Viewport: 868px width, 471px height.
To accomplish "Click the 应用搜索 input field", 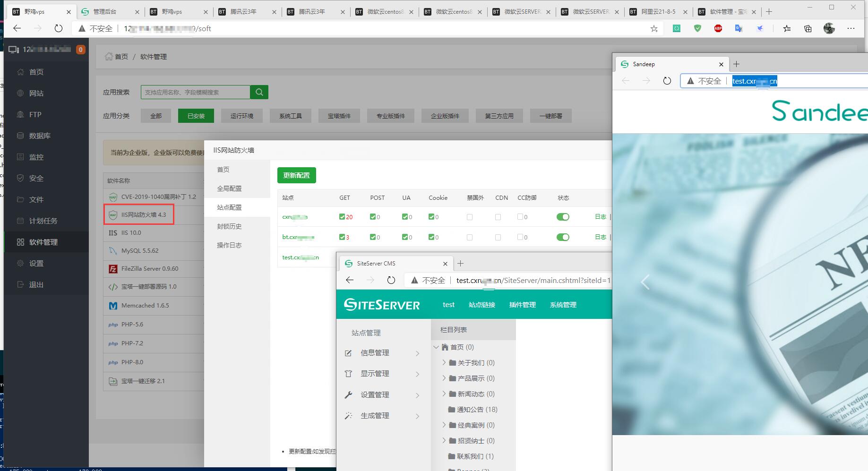I will tap(196, 92).
